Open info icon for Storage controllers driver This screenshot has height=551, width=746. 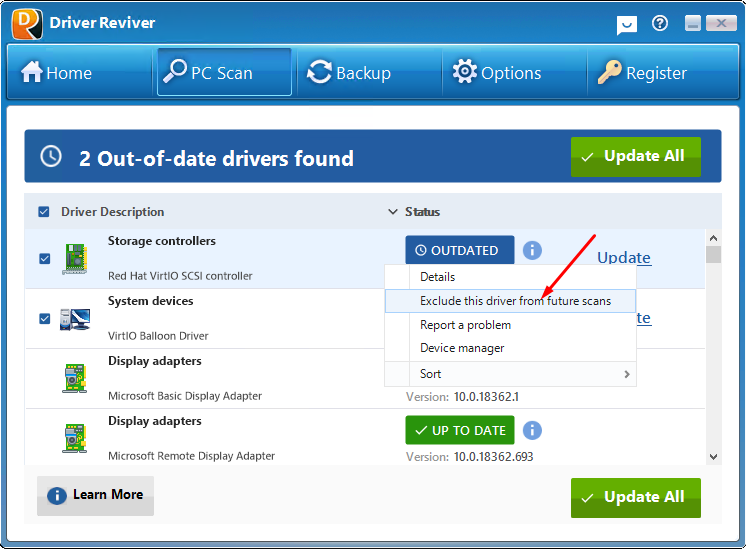tap(532, 250)
